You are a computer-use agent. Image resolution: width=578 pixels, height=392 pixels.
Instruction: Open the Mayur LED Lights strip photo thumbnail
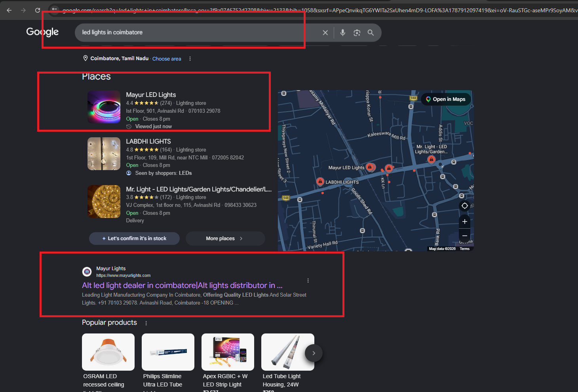(104, 107)
